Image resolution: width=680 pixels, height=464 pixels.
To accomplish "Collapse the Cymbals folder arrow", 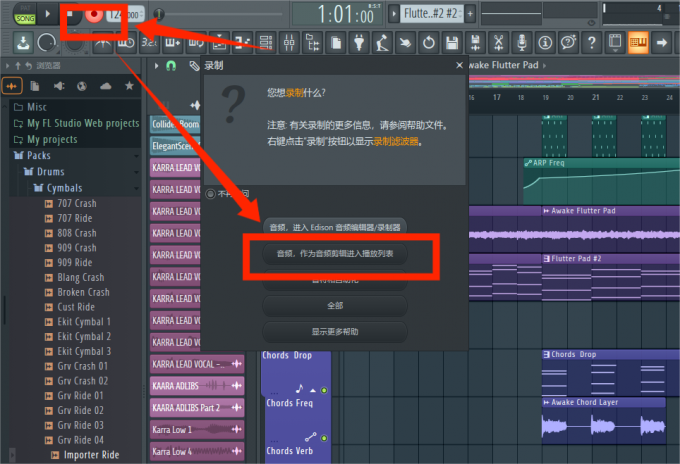I will (137, 188).
